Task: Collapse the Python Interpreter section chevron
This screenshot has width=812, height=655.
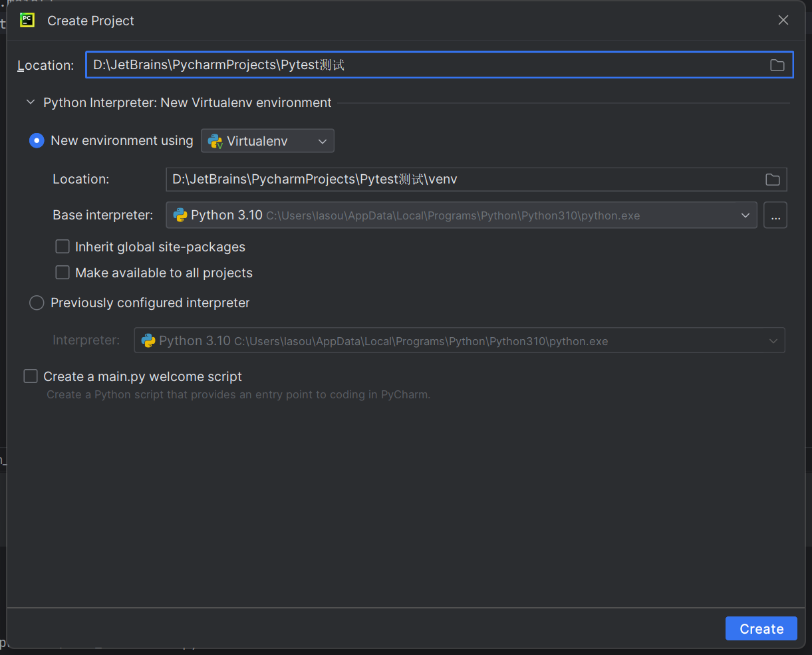Action: click(x=30, y=102)
